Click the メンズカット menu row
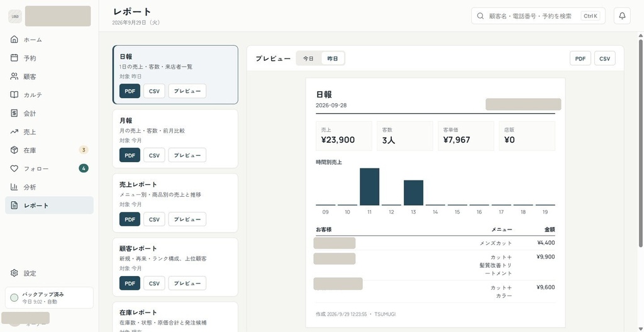Viewport: 644px width, 332px height. click(435, 243)
